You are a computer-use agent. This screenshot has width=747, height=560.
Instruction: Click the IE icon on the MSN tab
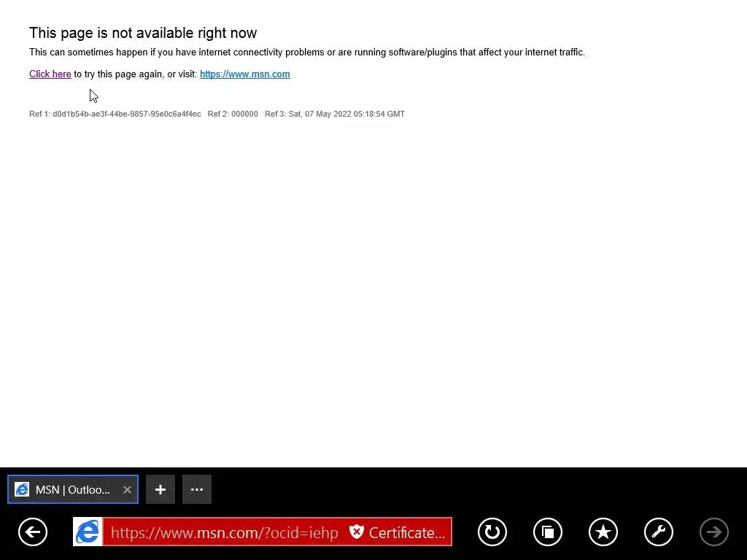(x=22, y=489)
